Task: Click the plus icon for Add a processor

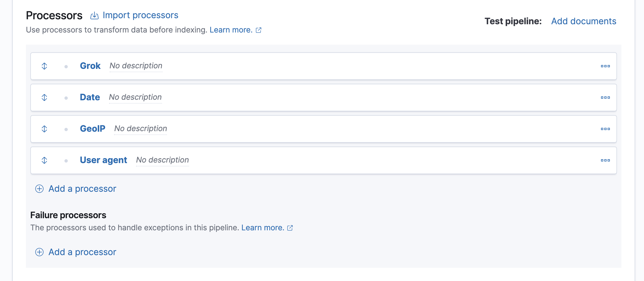Action: click(x=39, y=189)
